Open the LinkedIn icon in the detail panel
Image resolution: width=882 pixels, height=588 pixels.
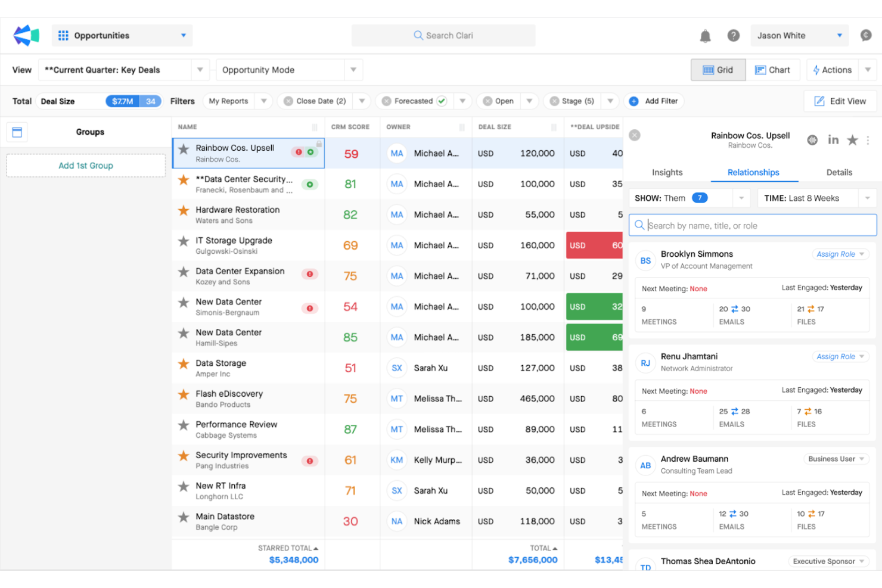click(833, 139)
